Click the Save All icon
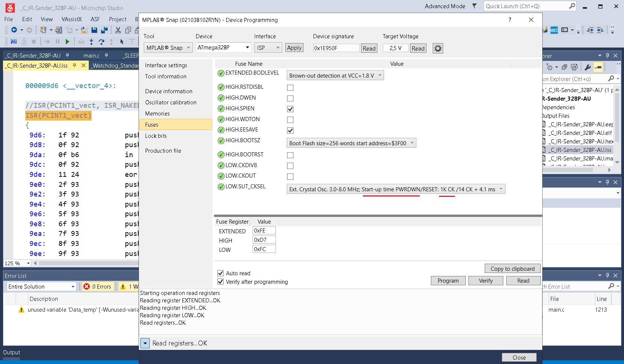624x364 pixels. coord(104,30)
